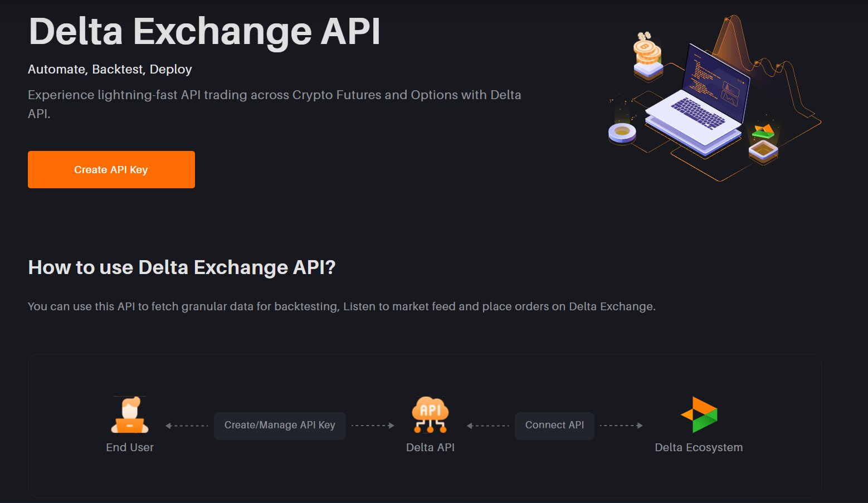Click the dashed arrow left of Connect API
Viewport: 868px width, 503px height.
tap(488, 426)
